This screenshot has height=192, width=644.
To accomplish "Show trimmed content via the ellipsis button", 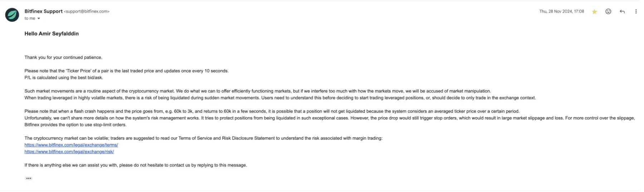I will [x=29, y=178].
